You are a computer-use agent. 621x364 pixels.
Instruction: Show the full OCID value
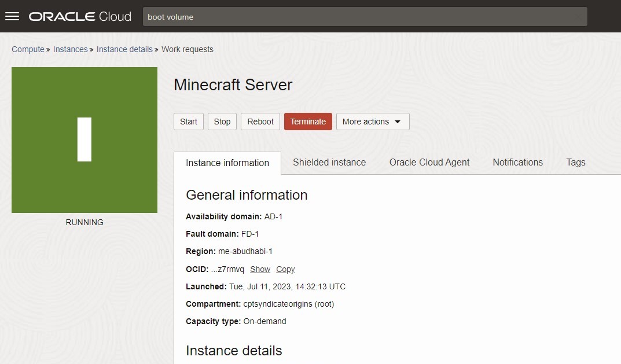click(260, 269)
